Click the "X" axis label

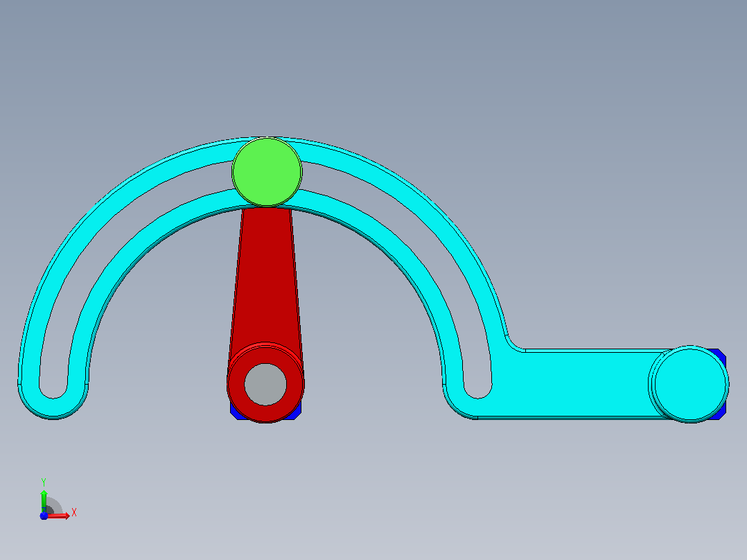tap(74, 513)
